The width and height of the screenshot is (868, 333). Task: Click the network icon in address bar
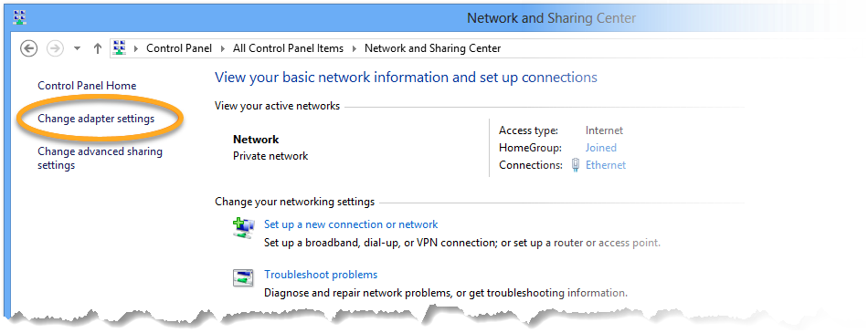point(120,48)
